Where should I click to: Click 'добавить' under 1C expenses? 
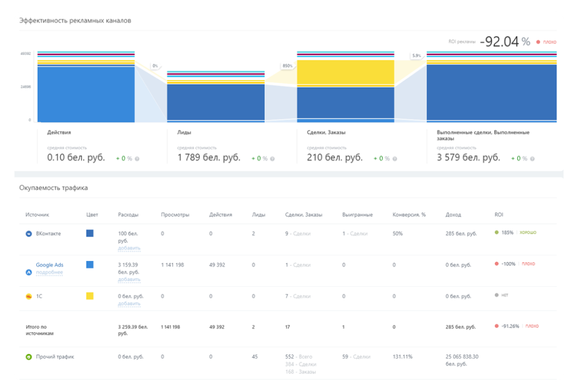point(129,304)
